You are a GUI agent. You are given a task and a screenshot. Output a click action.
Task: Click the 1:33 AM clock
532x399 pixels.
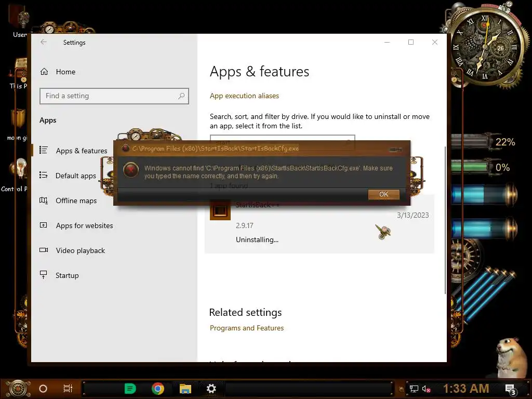466,389
